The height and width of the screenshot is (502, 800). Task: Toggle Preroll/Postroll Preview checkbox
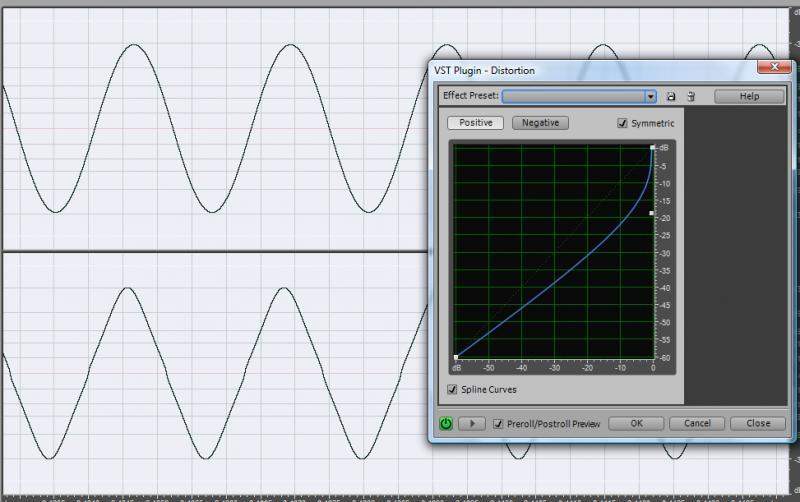coord(498,424)
